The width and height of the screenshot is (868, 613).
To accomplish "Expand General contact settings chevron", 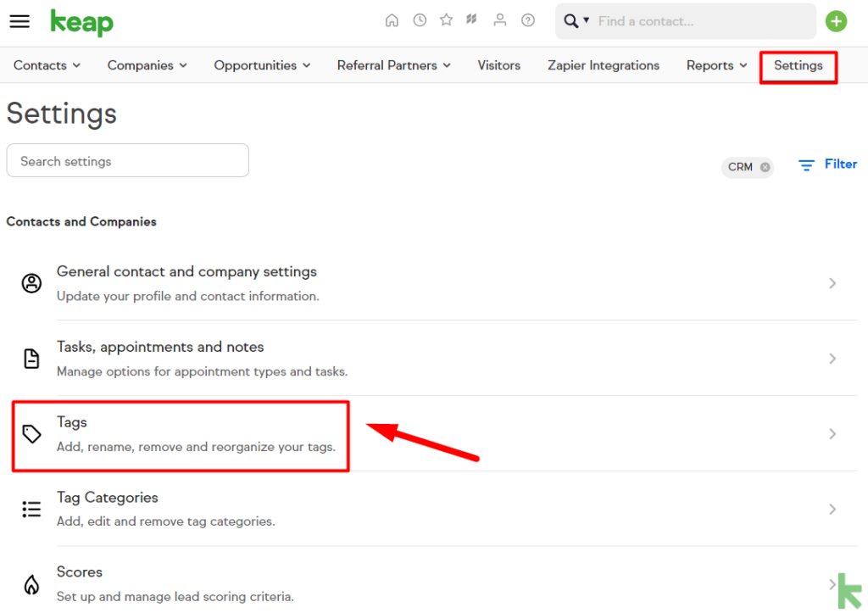I will pos(832,283).
